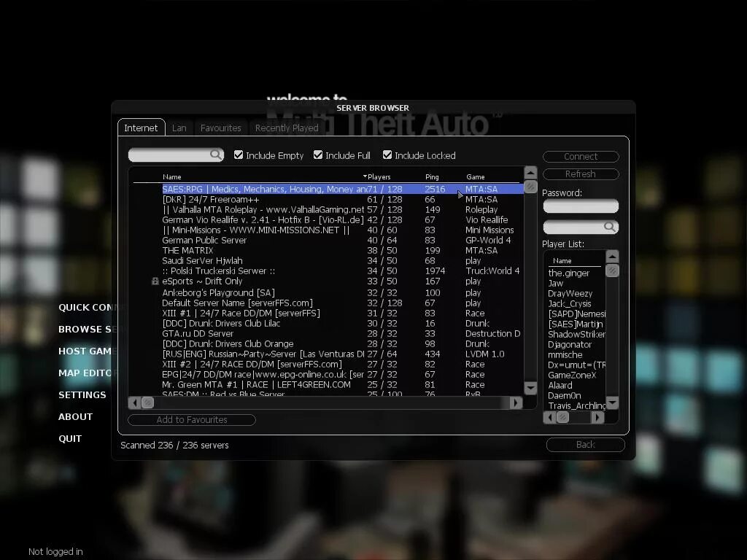The width and height of the screenshot is (747, 560).
Task: Select player Djagonator in player list
Action: (x=570, y=345)
